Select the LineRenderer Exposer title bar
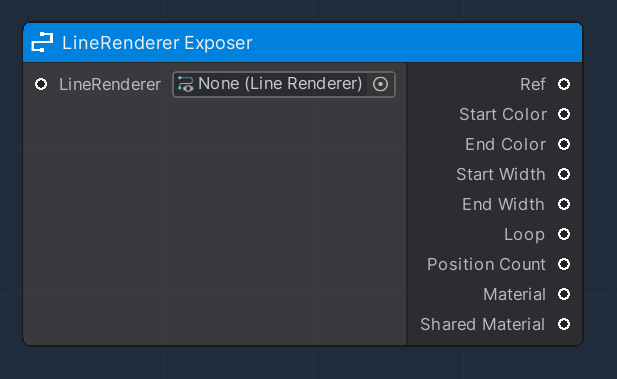This screenshot has width=617, height=379. click(x=303, y=43)
